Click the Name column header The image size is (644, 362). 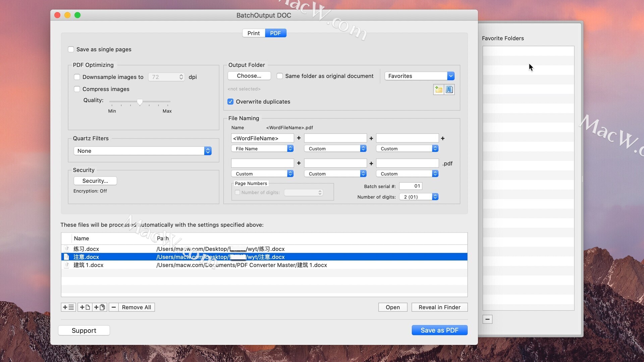click(82, 238)
